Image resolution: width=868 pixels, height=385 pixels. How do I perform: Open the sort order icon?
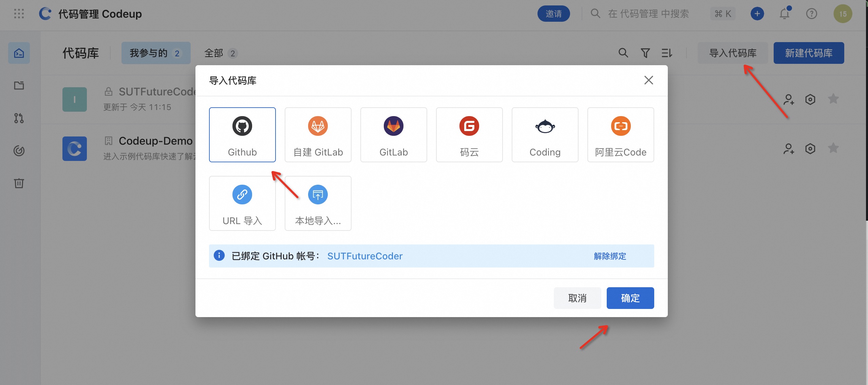667,53
